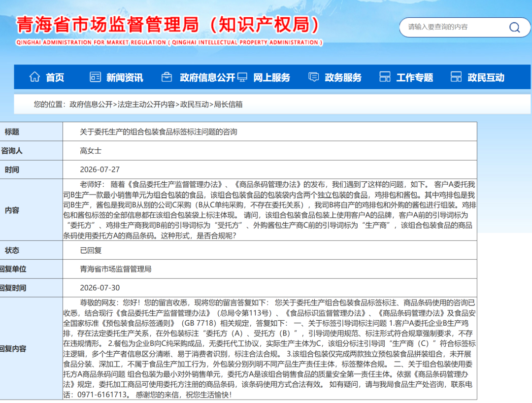
Task: Open the 工作专题 navigation item
Action: click(415, 77)
